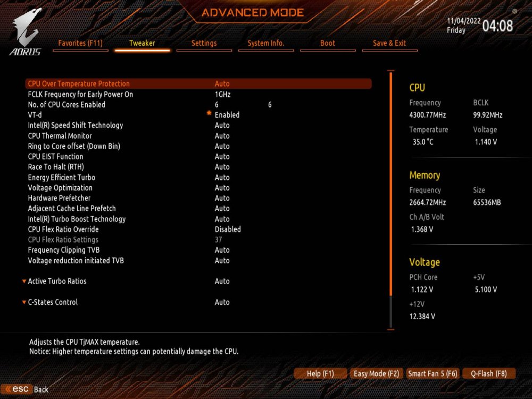
Task: Toggle Intel(R) Turbo Boost Technology setting
Action: 222,219
